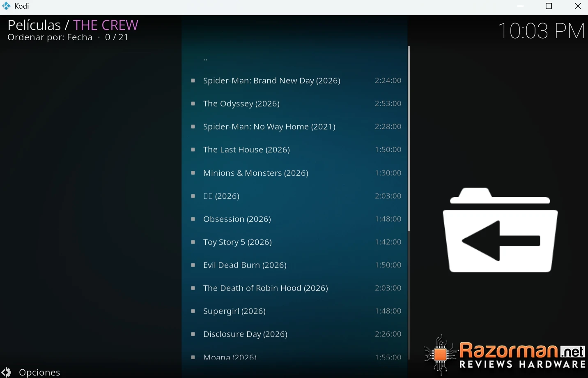The height and width of the screenshot is (378, 588).
Task: Go up via the '..' parent entry
Action: [295, 58]
